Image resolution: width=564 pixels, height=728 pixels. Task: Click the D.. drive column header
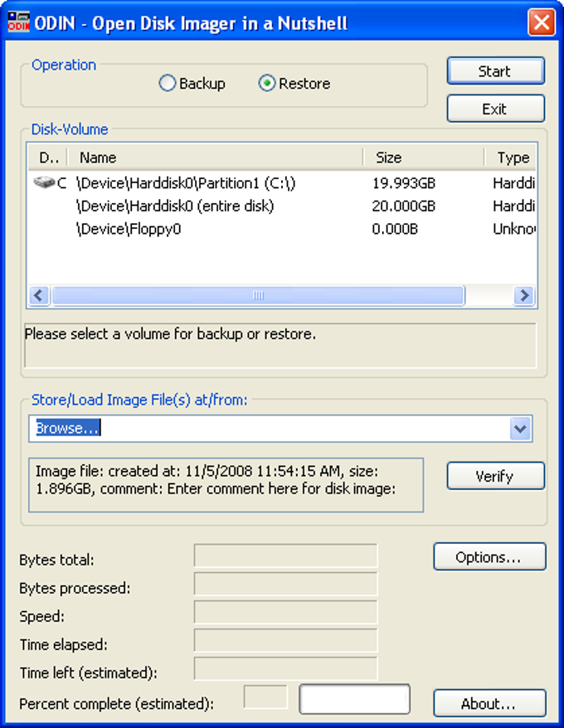tap(48, 158)
